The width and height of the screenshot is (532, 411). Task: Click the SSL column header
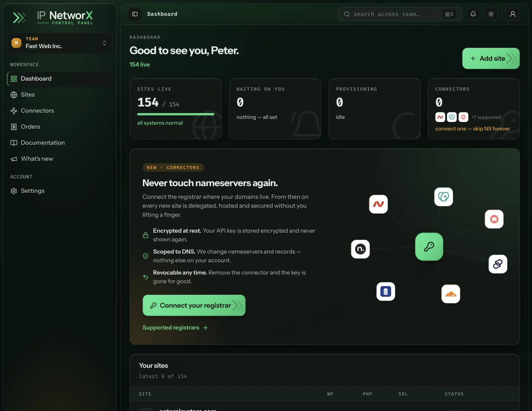[403, 394]
